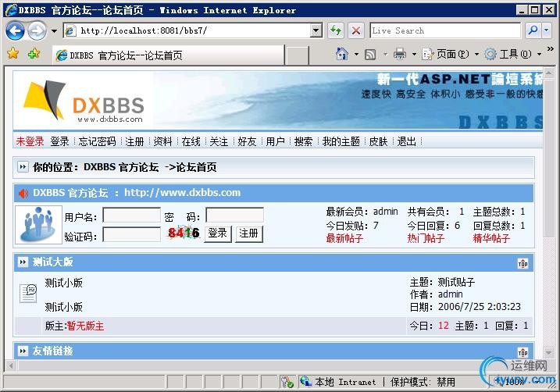The height and width of the screenshot is (392, 560).
Task: Click the Refresh page icon
Action: coord(335,30)
